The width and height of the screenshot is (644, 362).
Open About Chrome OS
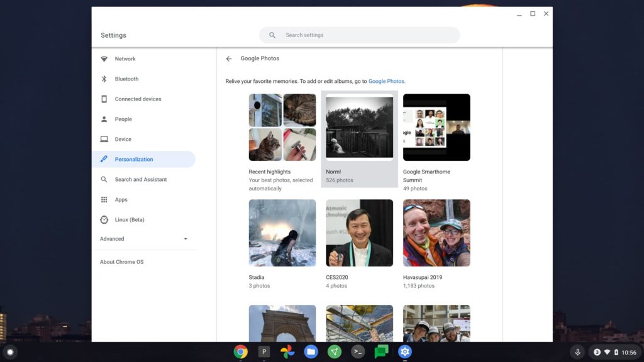coord(121,262)
